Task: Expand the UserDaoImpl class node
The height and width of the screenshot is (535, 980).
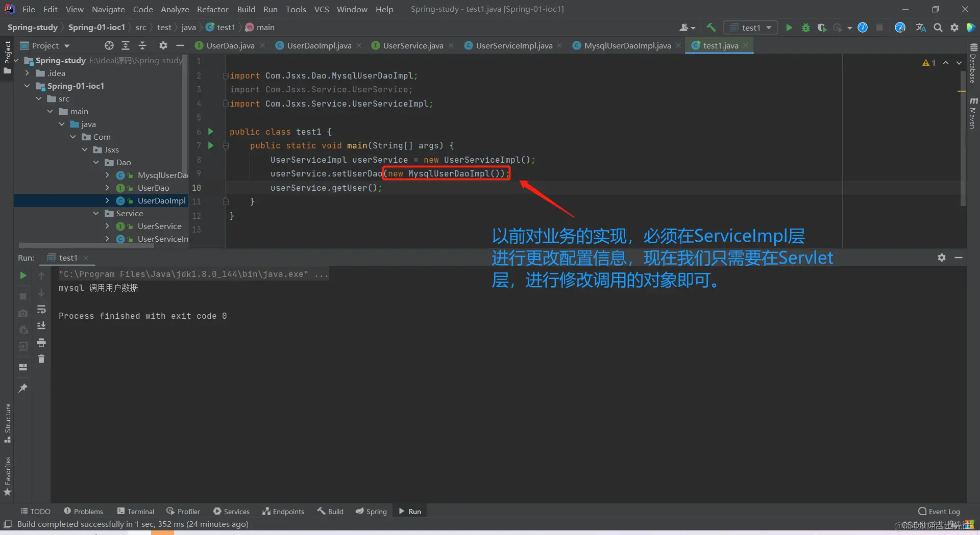Action: pos(107,200)
